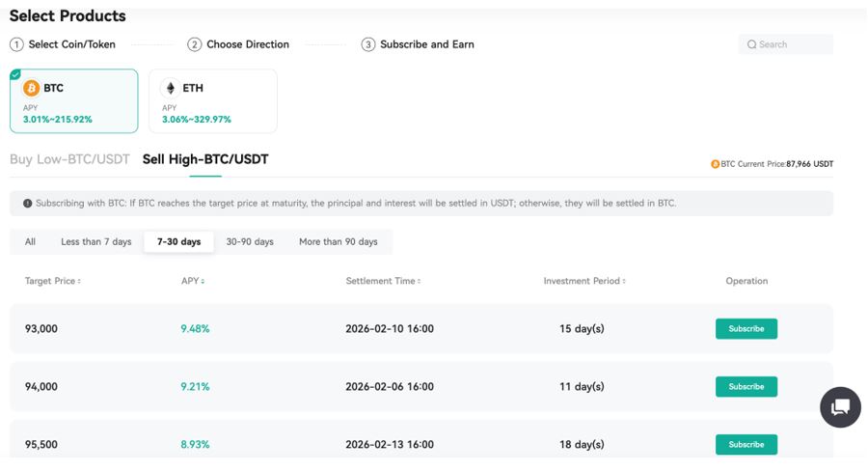Select the Sell High-BTC/USDT tab
868x471 pixels.
[x=205, y=159]
